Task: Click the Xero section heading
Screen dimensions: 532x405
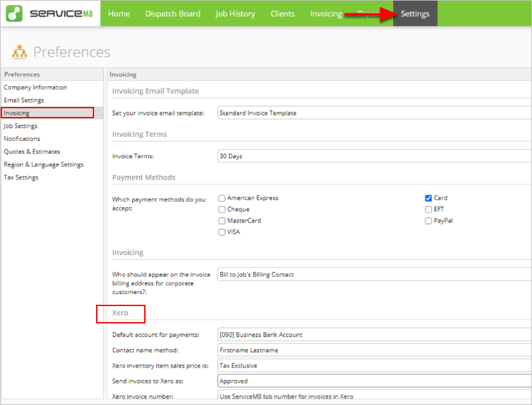Action: 120,313
